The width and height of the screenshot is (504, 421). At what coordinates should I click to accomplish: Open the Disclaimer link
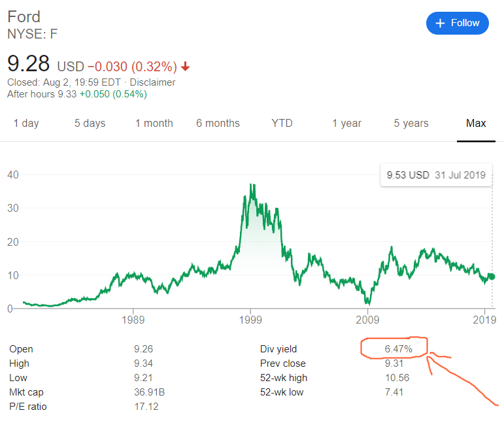(152, 82)
